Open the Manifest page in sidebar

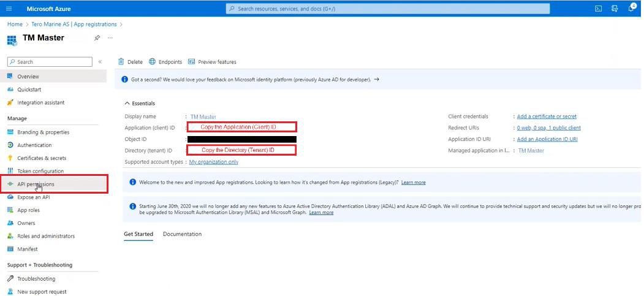28,249
